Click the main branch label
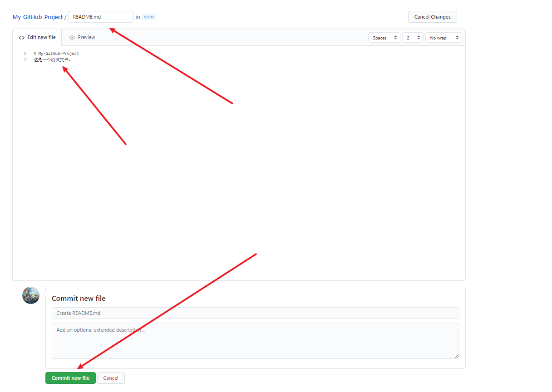552x392 pixels. click(x=148, y=17)
